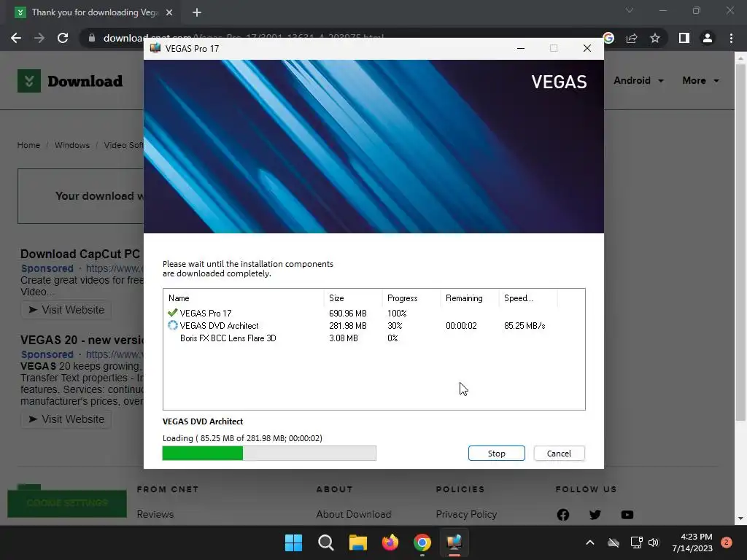Open the YouTube follow icon
Viewport: 747px width, 560px height.
627,515
